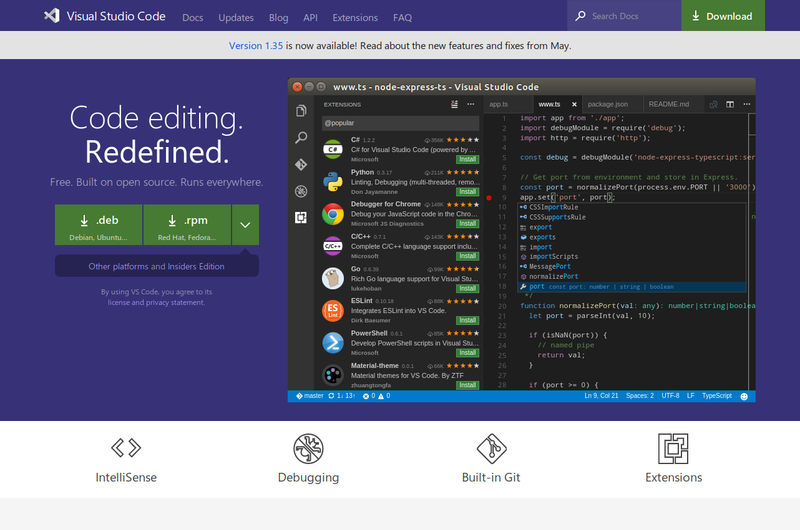Install the ESLint extension

pyautogui.click(x=467, y=320)
